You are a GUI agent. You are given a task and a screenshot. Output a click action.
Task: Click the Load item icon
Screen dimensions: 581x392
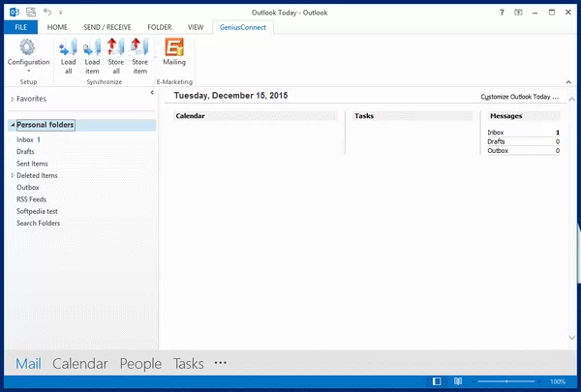[x=92, y=56]
